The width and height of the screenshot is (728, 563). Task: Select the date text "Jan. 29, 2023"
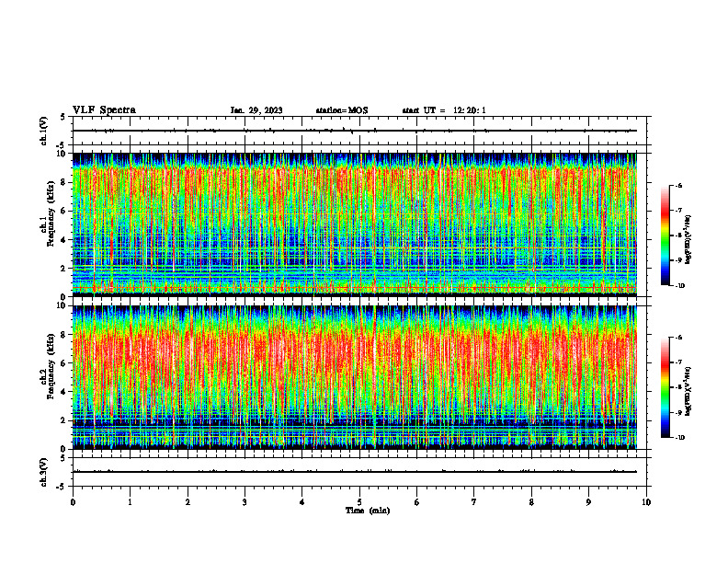click(256, 110)
